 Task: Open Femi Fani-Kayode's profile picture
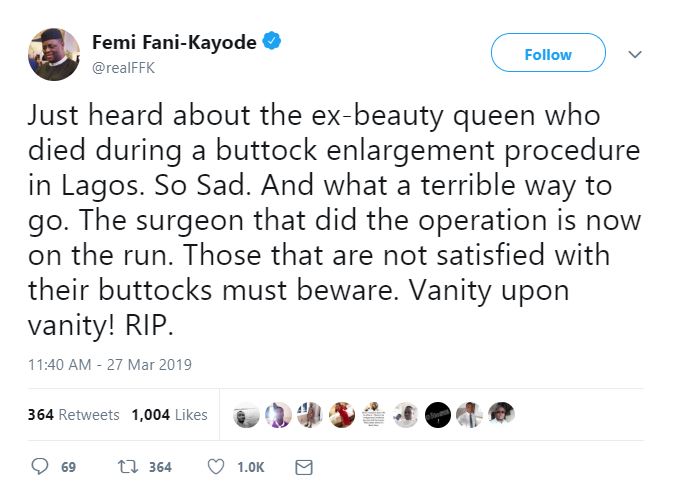pyautogui.click(x=52, y=53)
